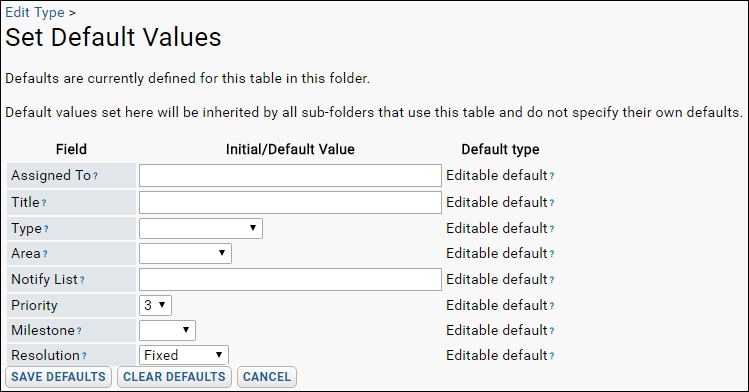
Task: Click the Set Default Values heading
Action: click(x=113, y=37)
